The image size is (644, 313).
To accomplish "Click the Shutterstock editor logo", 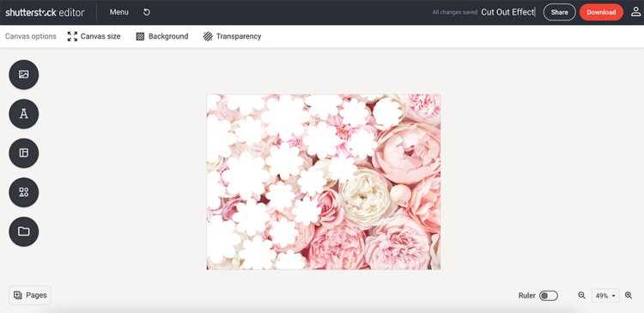I will point(45,12).
